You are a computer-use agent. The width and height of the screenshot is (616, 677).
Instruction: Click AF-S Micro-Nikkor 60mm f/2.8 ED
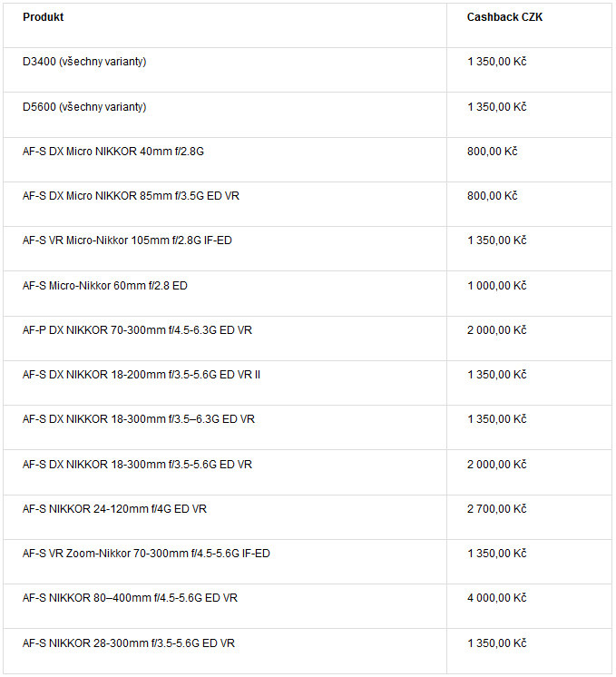coord(105,286)
